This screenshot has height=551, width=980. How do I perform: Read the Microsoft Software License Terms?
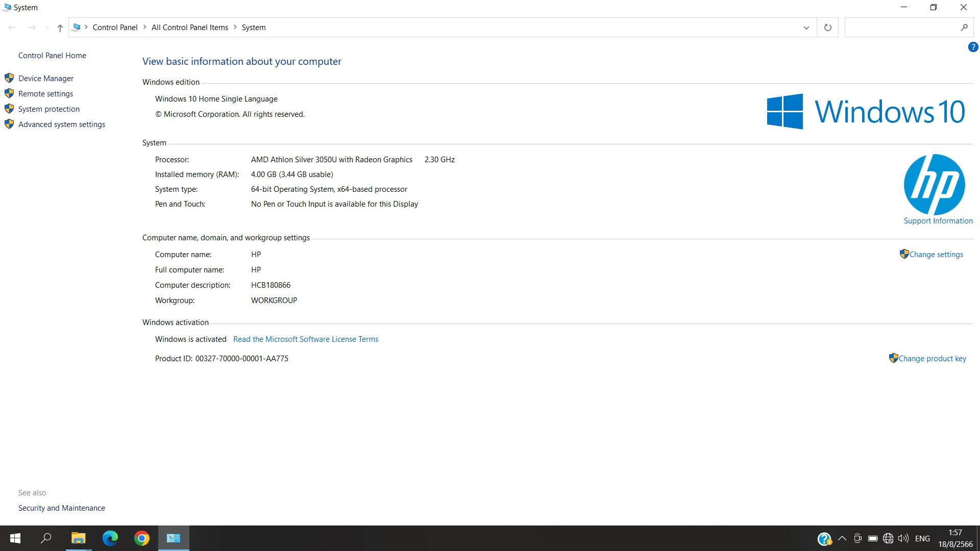pos(306,339)
